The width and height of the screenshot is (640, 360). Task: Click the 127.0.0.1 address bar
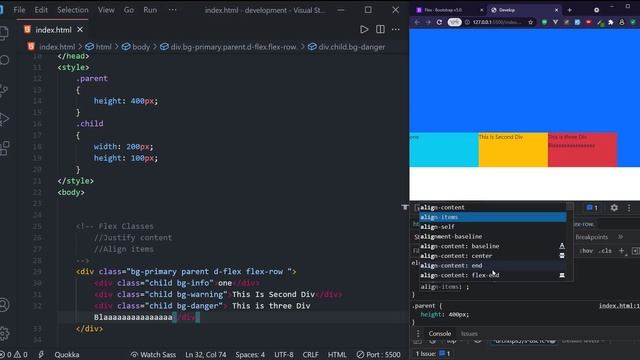497,22
